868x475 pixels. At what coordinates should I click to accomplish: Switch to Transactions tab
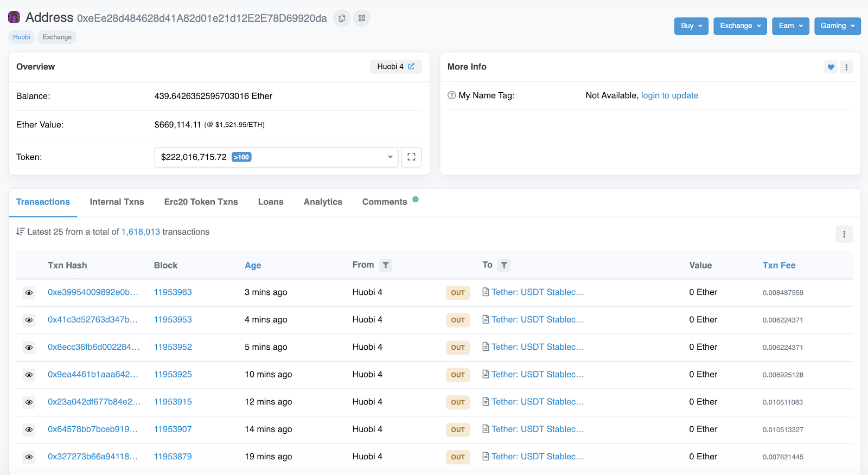click(x=43, y=202)
